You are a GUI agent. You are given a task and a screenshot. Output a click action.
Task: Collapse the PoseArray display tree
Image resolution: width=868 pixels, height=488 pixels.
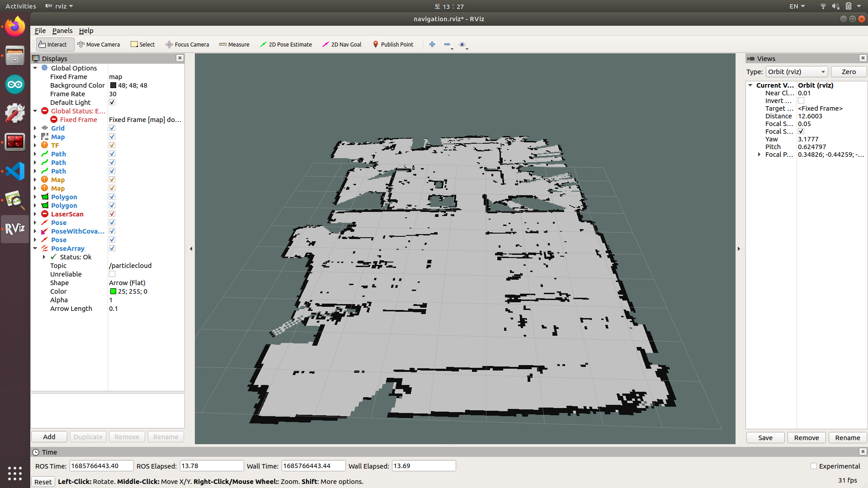click(x=35, y=249)
